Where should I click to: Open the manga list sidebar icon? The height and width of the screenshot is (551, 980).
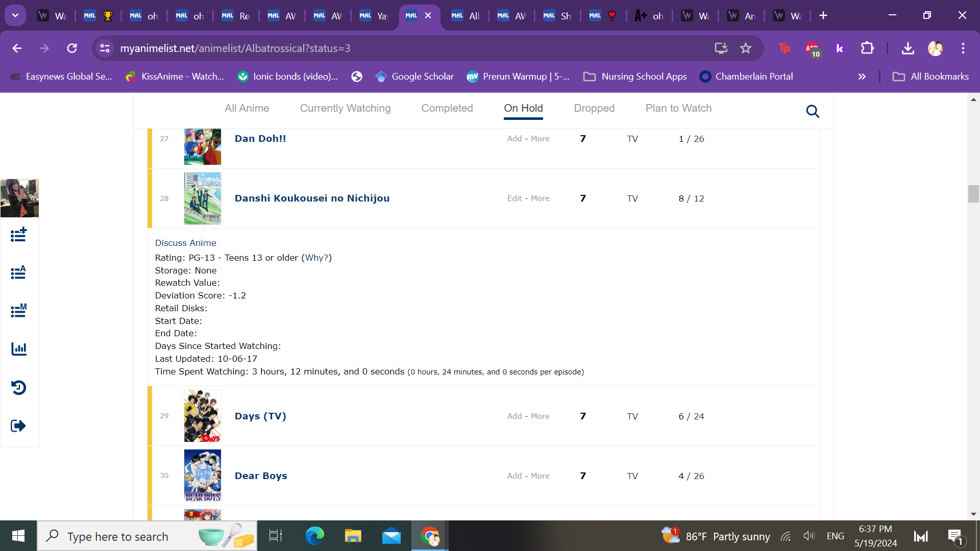[18, 311]
